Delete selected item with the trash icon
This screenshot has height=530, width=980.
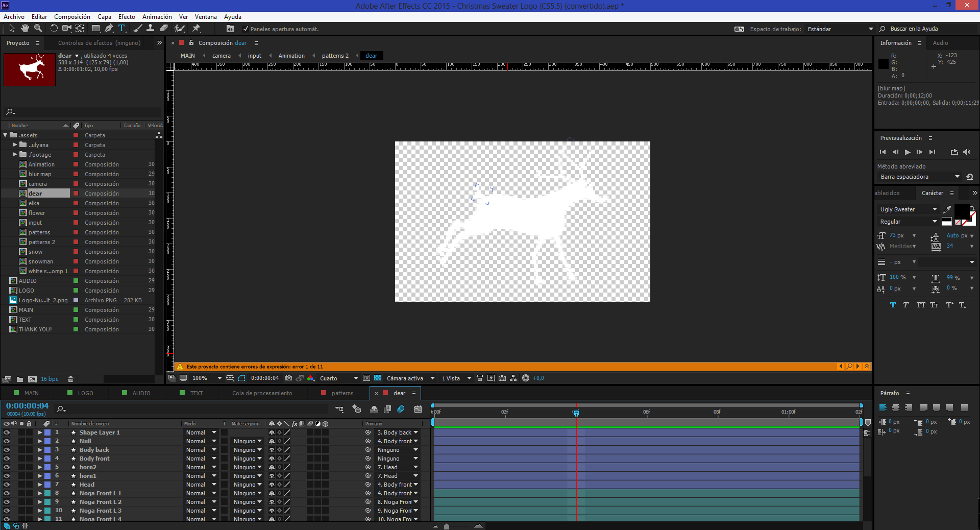(71, 379)
